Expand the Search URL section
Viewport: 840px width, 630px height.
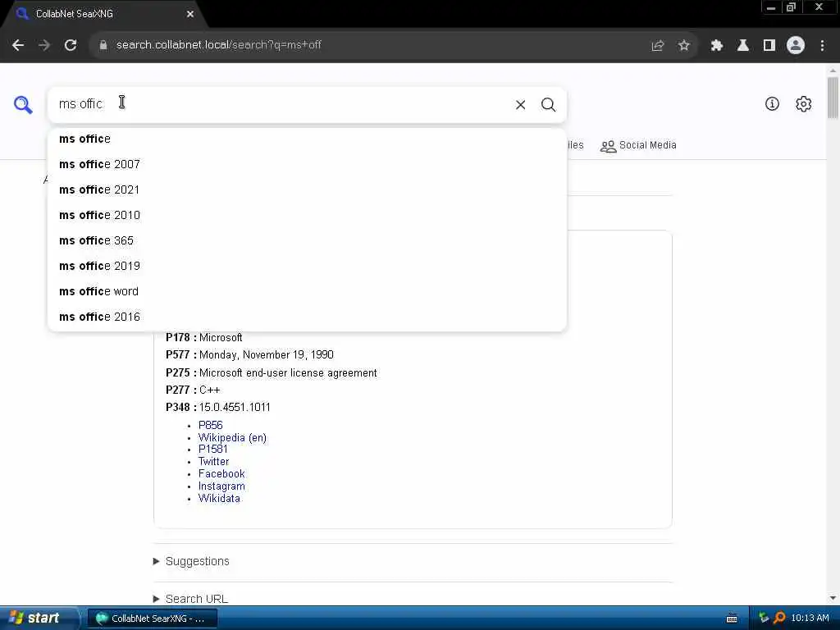(190, 599)
